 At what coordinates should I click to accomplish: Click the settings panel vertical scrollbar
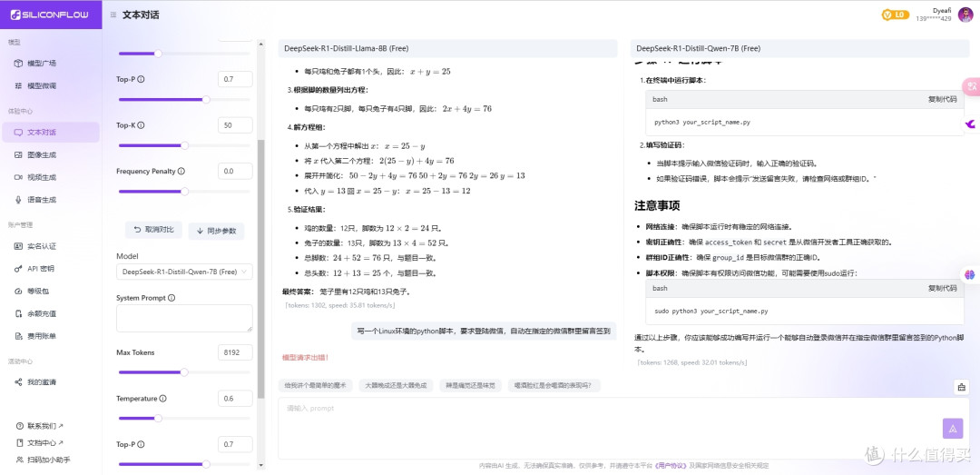[260, 269]
